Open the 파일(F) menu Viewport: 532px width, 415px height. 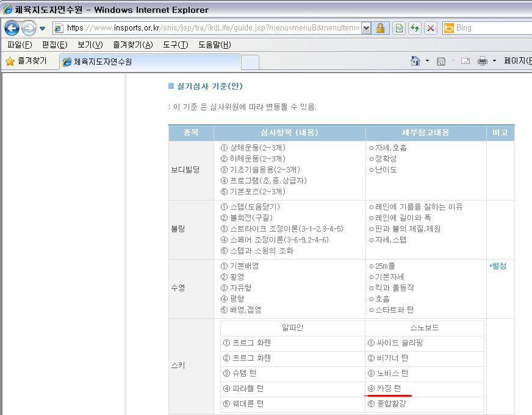click(x=19, y=44)
